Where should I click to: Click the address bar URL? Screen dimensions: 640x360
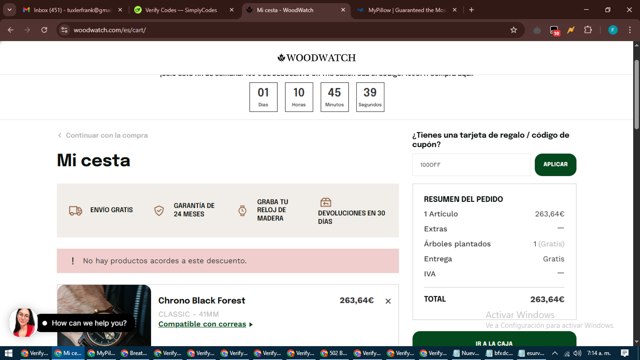pos(109,30)
